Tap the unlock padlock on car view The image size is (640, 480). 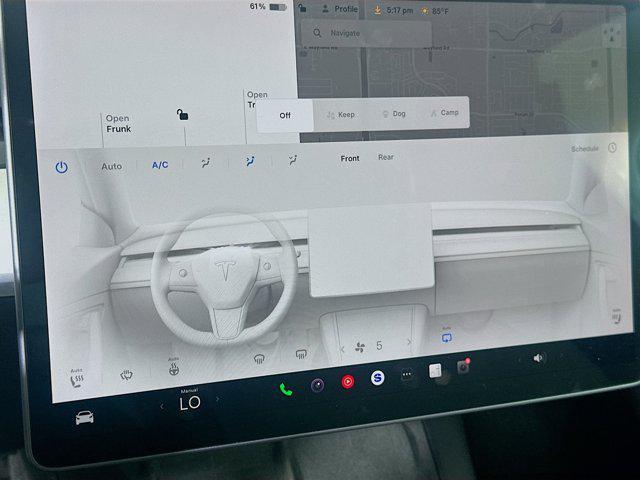182,115
